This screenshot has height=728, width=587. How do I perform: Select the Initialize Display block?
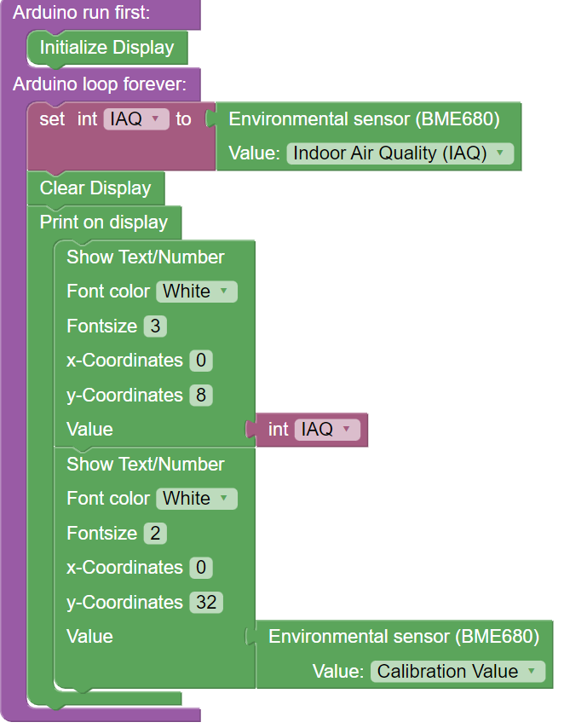[107, 48]
